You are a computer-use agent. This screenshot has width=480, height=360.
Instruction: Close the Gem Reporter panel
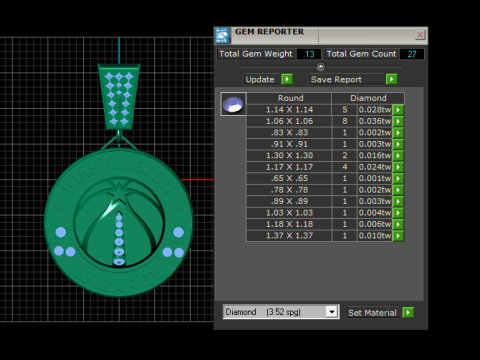420,35
